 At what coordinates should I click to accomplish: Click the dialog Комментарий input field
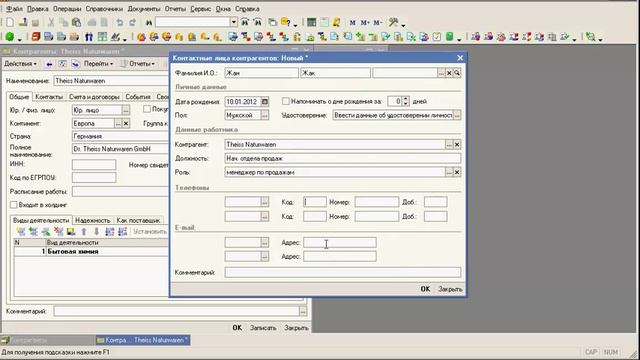(x=342, y=272)
